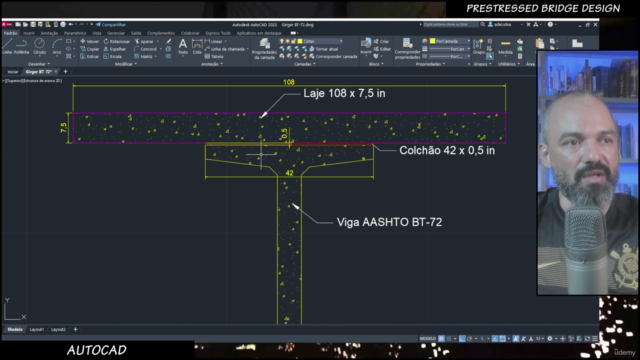Toggle annotation visibility in status bar
This screenshot has width=640, height=360.
(x=516, y=339)
